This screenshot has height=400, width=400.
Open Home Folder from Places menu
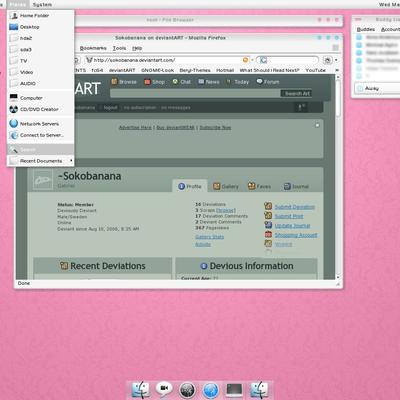point(41,16)
